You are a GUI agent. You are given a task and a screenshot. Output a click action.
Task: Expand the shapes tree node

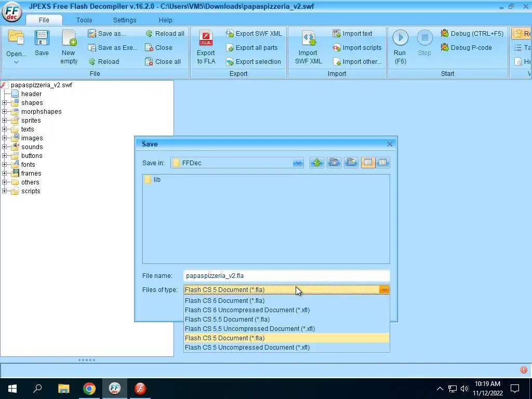tap(4, 102)
